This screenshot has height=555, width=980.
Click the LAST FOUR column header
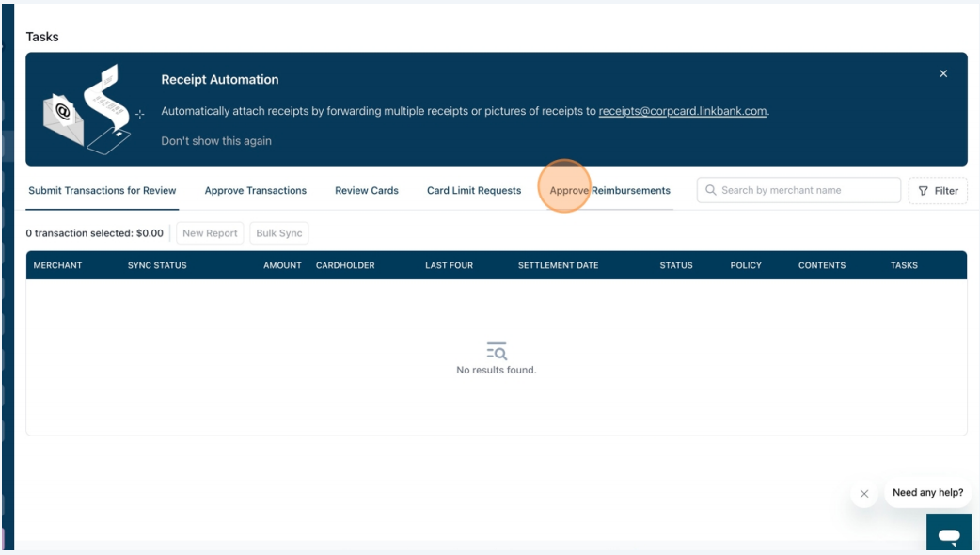click(x=449, y=265)
